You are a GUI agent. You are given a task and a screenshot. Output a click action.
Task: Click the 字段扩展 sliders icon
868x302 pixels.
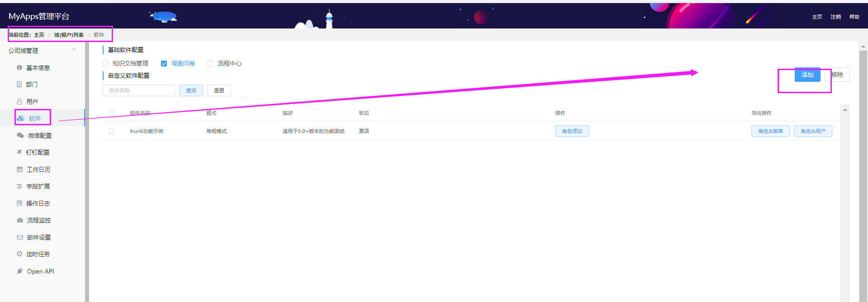(x=19, y=186)
